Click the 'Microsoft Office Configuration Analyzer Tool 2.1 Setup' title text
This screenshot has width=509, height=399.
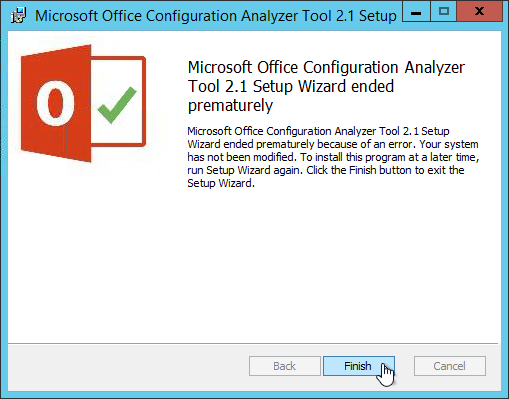(x=216, y=16)
